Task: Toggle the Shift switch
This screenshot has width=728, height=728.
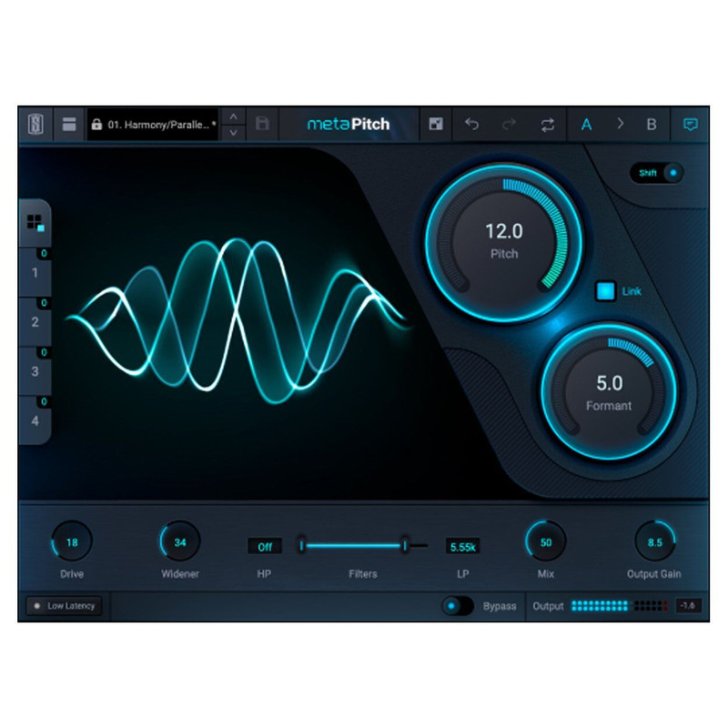Action: pos(656,173)
